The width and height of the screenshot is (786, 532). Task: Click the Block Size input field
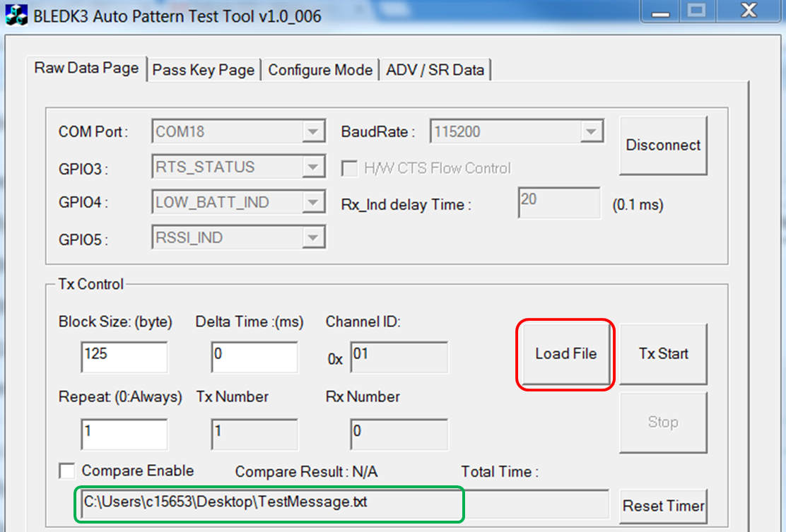(124, 357)
